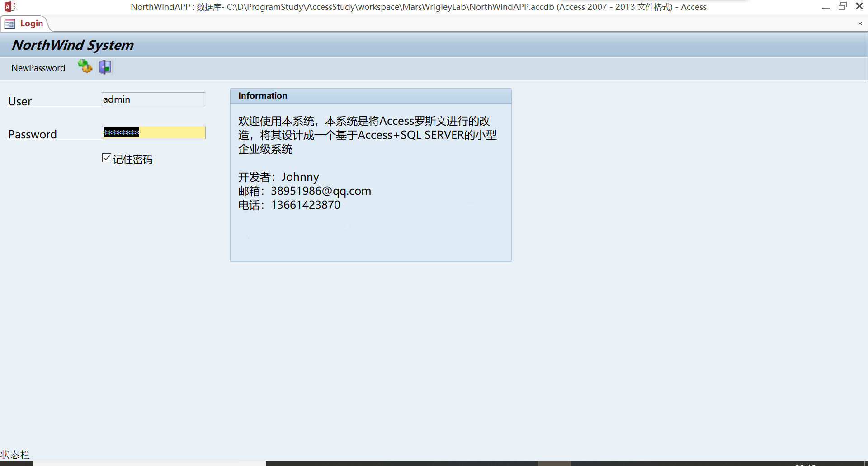Click the 状态栏 status bar text
The width and height of the screenshot is (868, 466).
click(15, 454)
